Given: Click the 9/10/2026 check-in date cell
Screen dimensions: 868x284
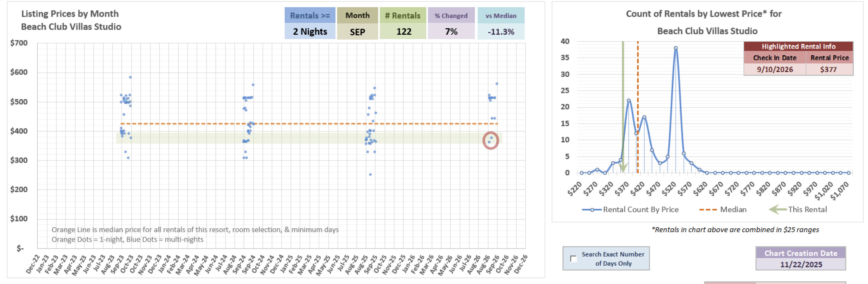Looking at the screenshot, I should (775, 69).
